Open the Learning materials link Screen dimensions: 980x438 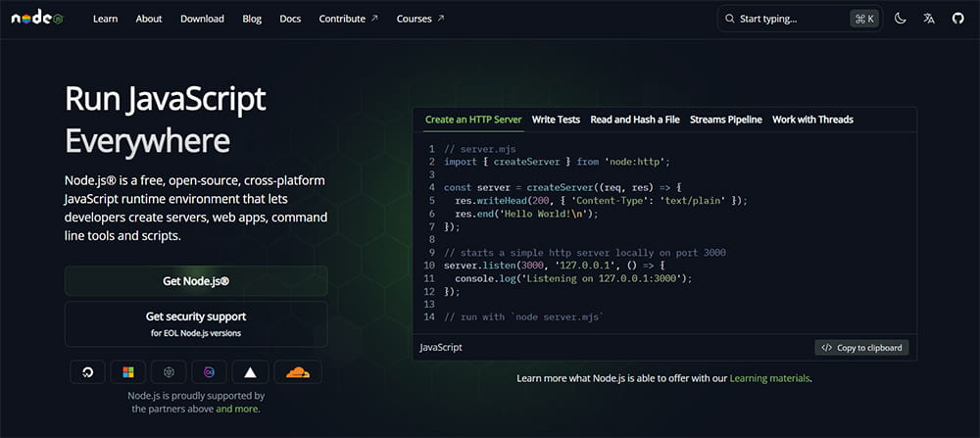[769, 378]
